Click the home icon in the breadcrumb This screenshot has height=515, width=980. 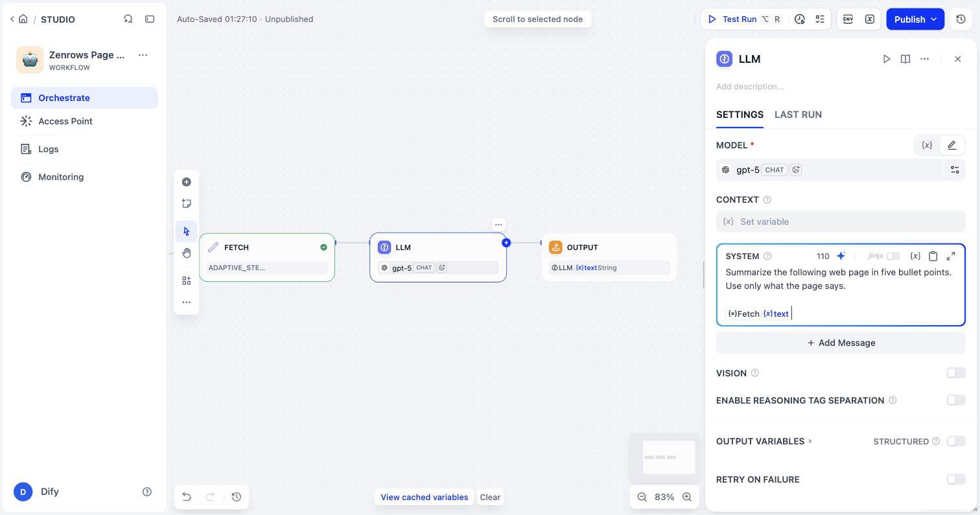click(x=23, y=19)
